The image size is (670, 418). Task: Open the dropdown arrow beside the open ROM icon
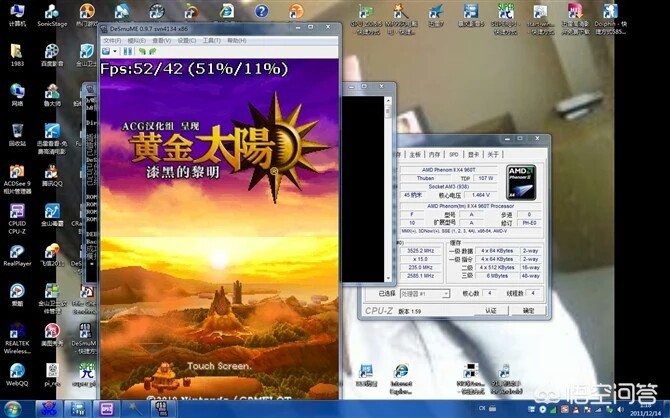click(x=115, y=52)
